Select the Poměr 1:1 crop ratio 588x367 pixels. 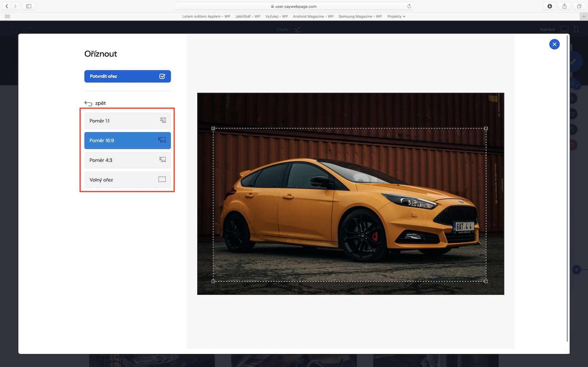click(x=128, y=121)
